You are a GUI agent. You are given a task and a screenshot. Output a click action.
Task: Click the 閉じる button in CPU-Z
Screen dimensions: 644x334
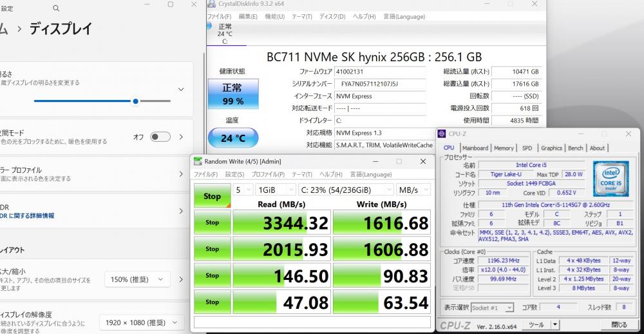click(620, 324)
